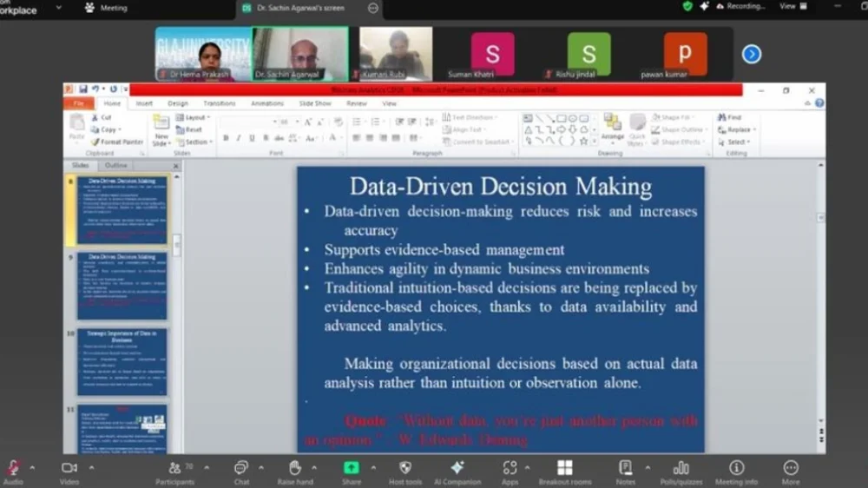Open the Zoom Chat panel

(x=241, y=469)
